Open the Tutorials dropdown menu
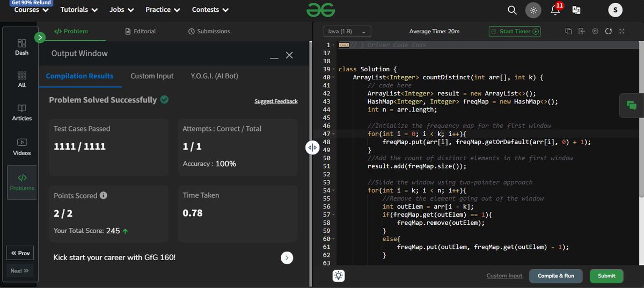The width and height of the screenshot is (644, 288). 79,10
